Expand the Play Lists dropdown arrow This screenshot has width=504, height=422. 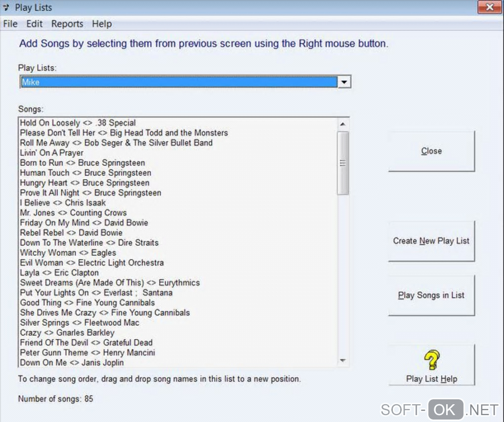point(344,82)
